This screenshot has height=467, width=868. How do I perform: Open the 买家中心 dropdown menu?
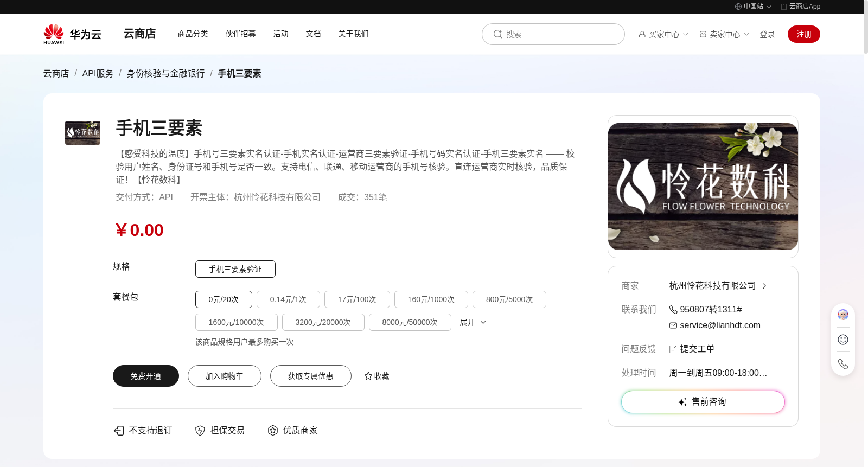pos(663,34)
